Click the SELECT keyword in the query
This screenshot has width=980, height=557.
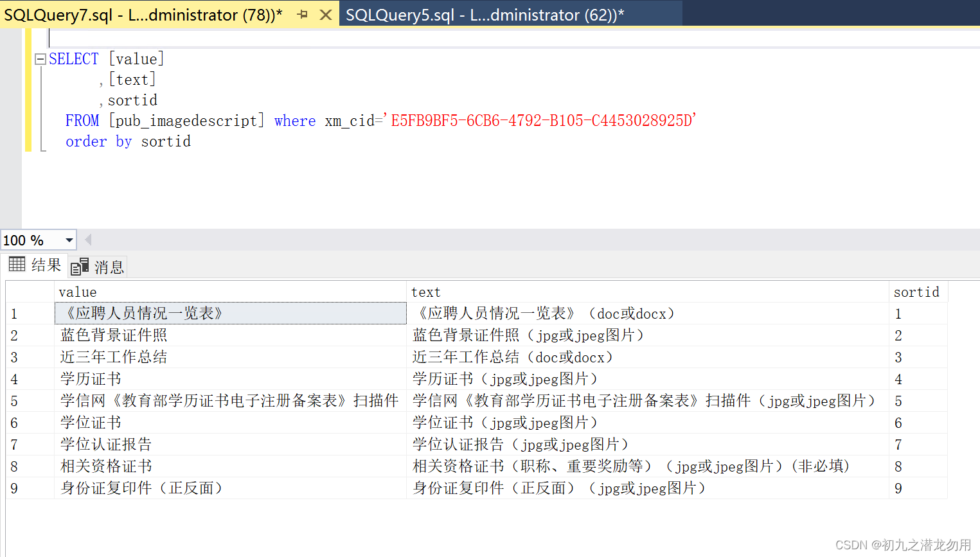pyautogui.click(x=74, y=59)
